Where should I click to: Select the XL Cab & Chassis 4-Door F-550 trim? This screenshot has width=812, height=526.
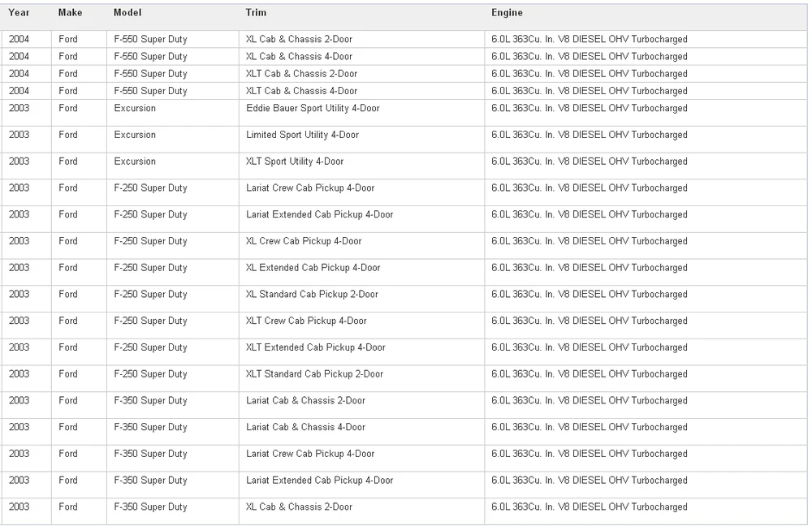[299, 57]
